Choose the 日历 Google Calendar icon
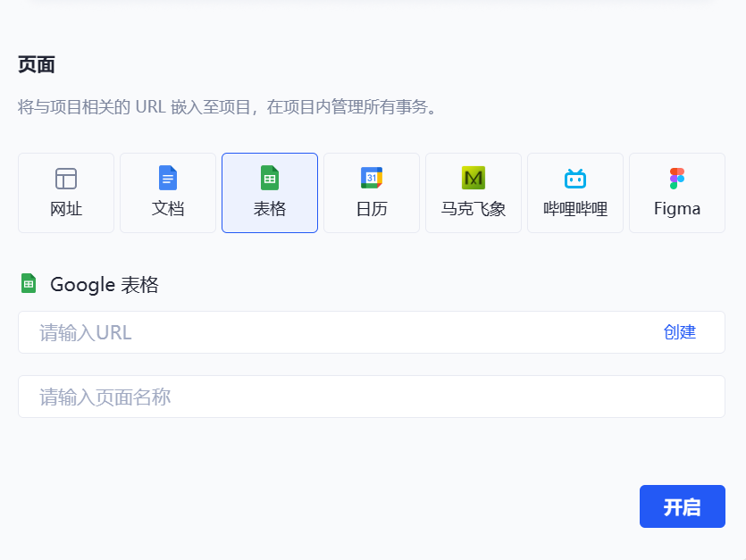 click(372, 178)
